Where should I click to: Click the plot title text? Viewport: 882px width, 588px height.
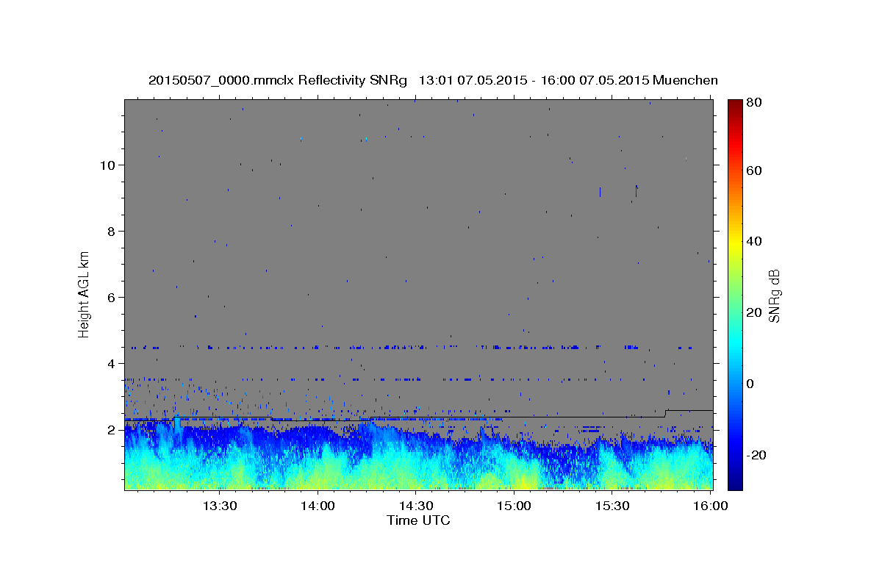click(433, 80)
